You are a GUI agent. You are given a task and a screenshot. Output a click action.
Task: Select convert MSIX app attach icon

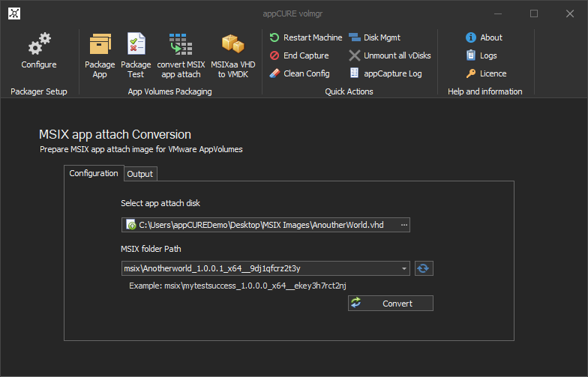[x=181, y=43]
